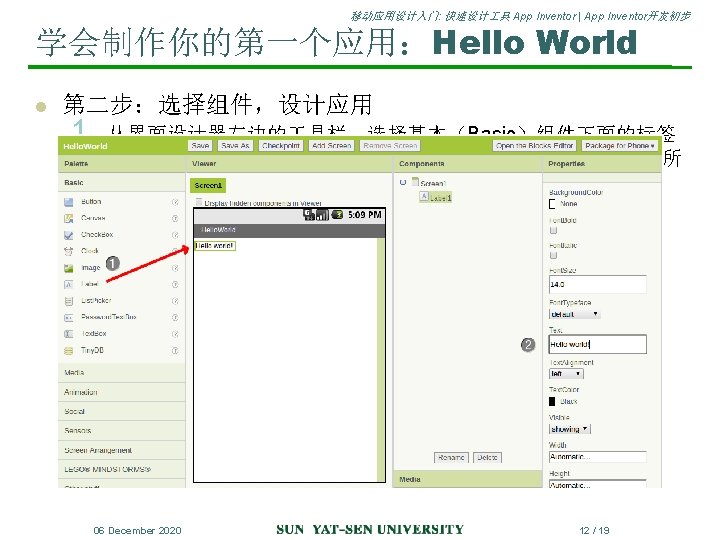The image size is (720, 540).
Task: Click the Save button
Action: [200, 146]
